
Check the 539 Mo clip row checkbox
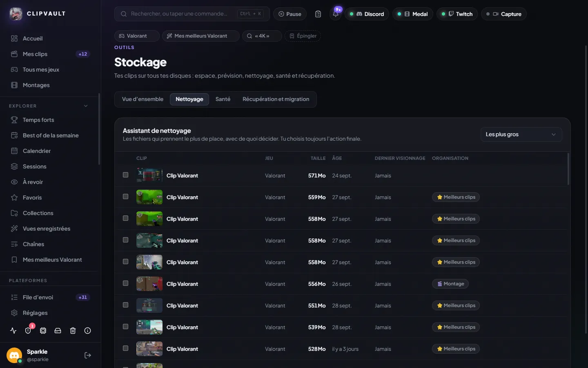tap(126, 327)
